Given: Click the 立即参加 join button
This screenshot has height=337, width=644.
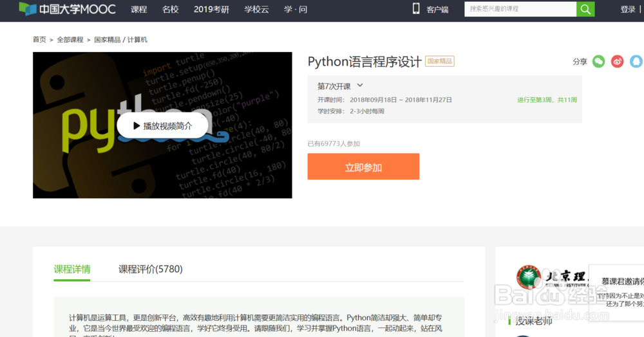Looking at the screenshot, I should pos(363,167).
